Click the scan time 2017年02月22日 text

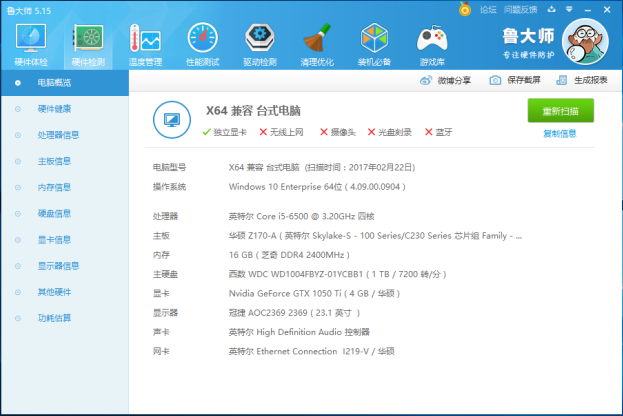360,167
